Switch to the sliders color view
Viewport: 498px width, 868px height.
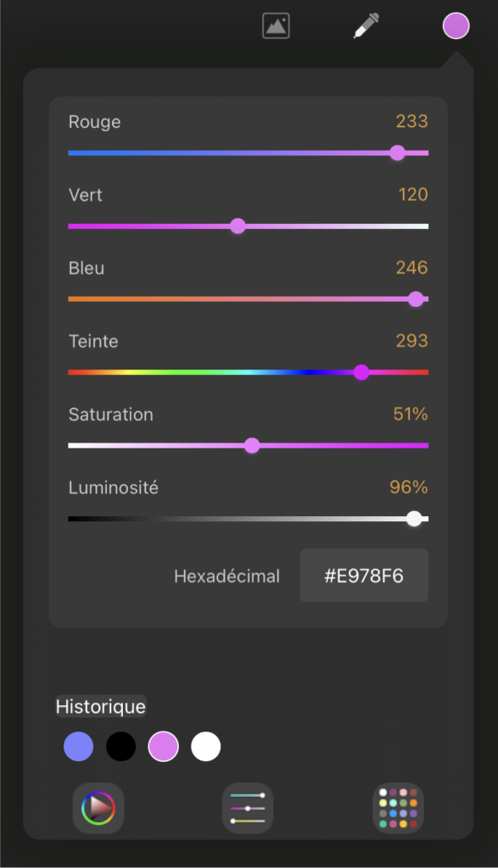click(x=248, y=808)
